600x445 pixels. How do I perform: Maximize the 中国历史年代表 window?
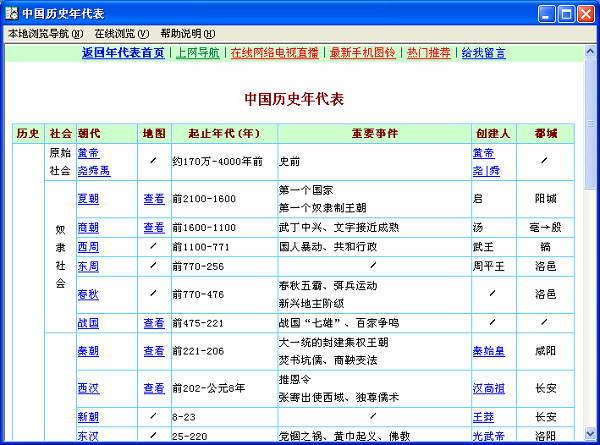click(x=566, y=14)
